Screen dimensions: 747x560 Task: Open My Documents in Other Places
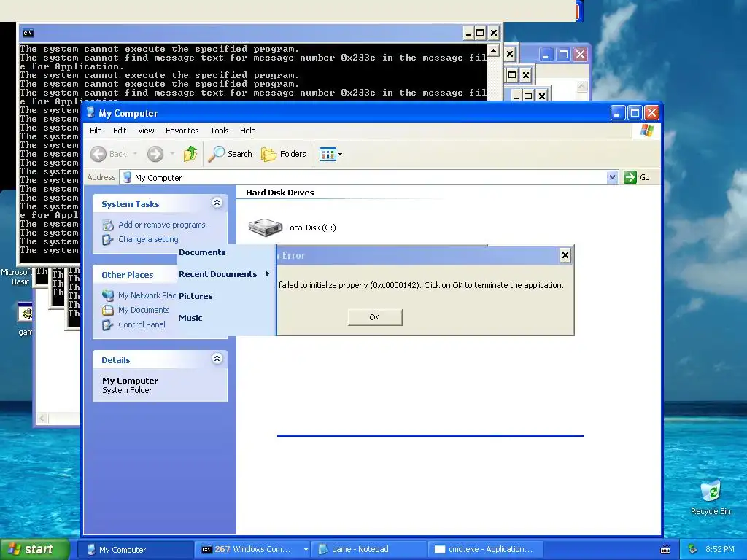click(x=144, y=310)
